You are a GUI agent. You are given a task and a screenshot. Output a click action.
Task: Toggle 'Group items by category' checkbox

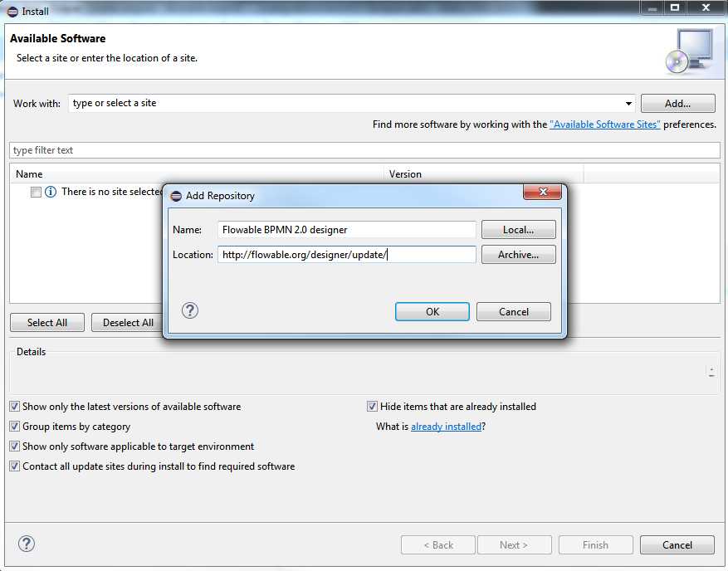(15, 426)
